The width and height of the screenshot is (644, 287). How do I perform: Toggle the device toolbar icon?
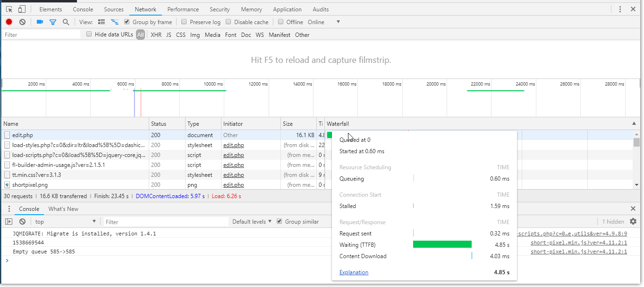coord(22,9)
